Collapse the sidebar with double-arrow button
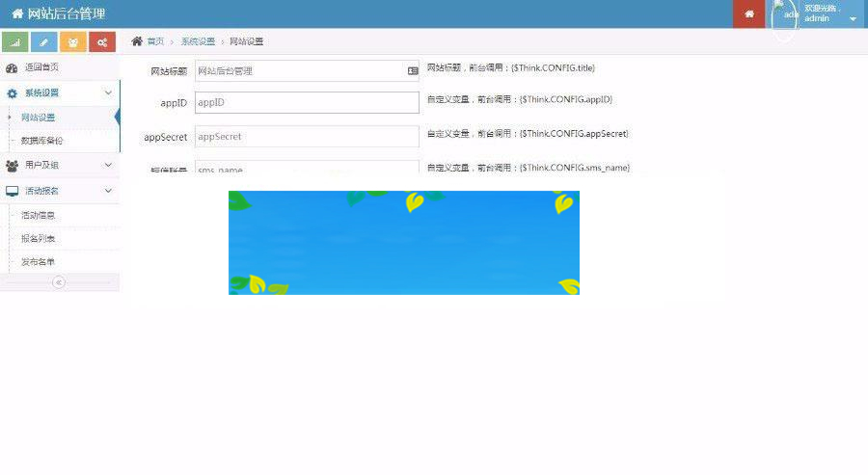This screenshot has width=868, height=475. click(59, 282)
